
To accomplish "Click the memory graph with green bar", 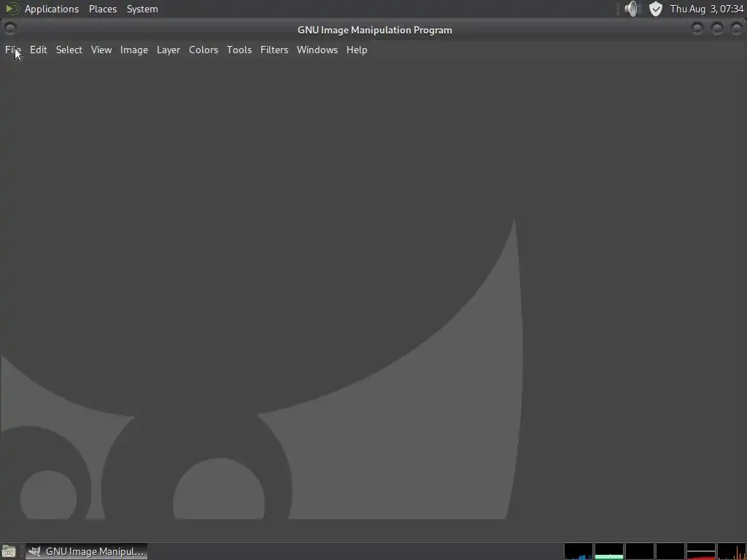I will (x=609, y=551).
